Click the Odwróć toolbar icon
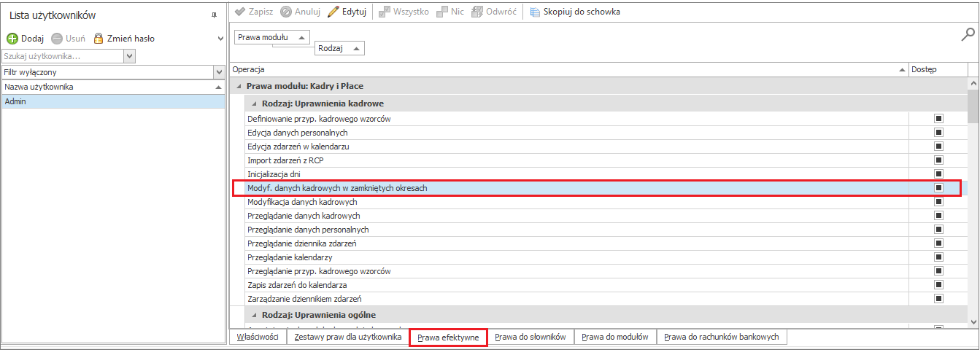This screenshot has height=355, width=980. (477, 12)
